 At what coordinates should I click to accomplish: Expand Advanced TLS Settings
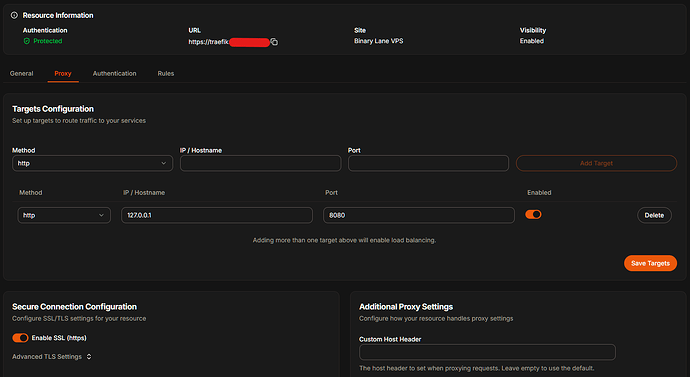coord(51,356)
